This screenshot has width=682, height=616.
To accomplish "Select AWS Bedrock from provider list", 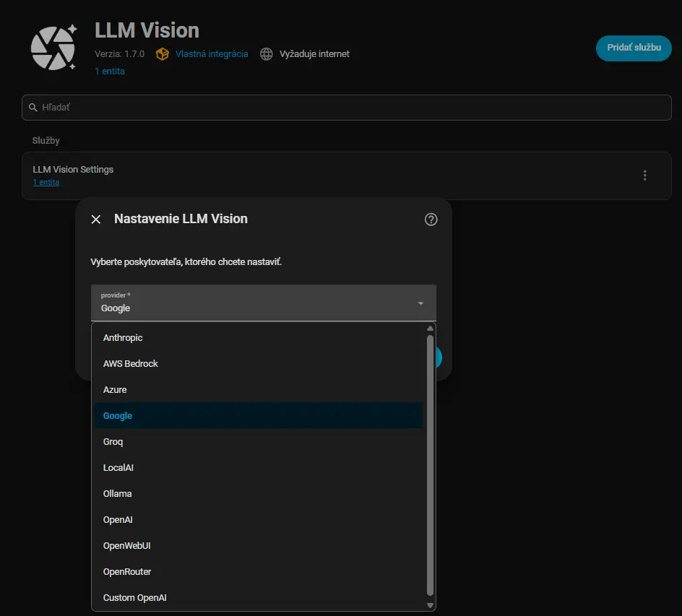I will click(259, 364).
